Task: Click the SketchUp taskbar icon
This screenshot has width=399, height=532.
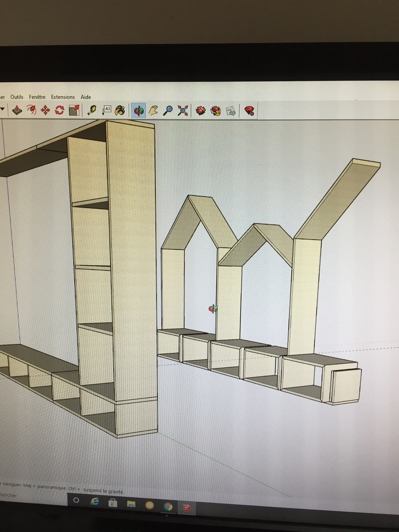Action: coord(187,508)
